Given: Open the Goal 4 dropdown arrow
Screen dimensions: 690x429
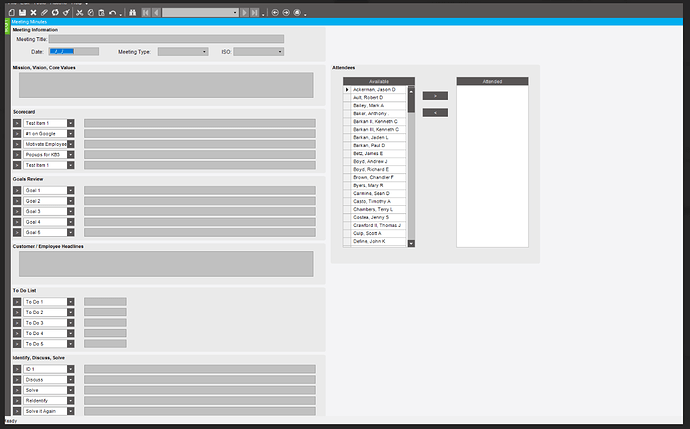Looking at the screenshot, I should coord(70,222).
